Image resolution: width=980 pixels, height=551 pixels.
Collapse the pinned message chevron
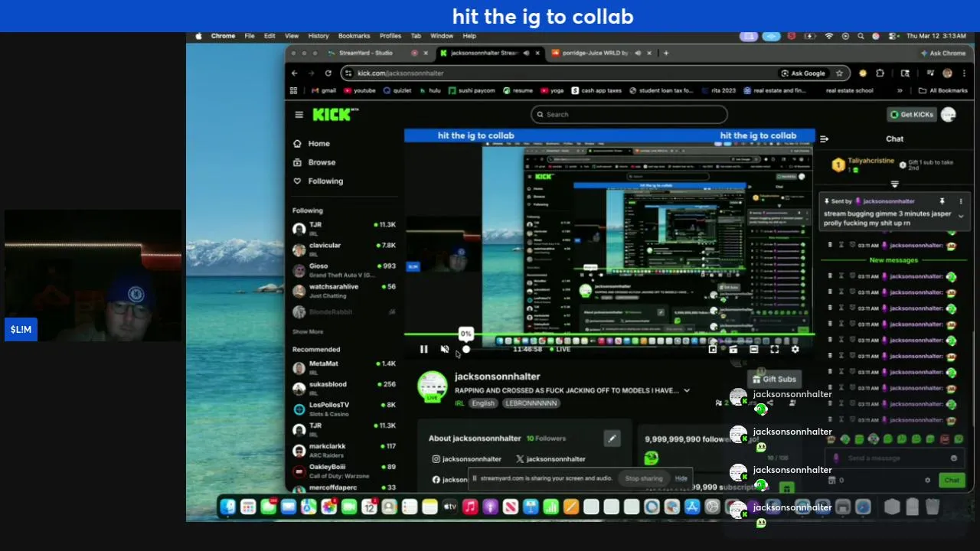(961, 217)
